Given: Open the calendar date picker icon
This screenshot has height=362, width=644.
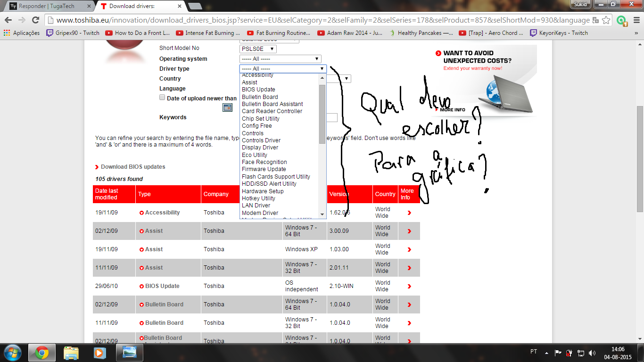Looking at the screenshot, I should (x=227, y=107).
